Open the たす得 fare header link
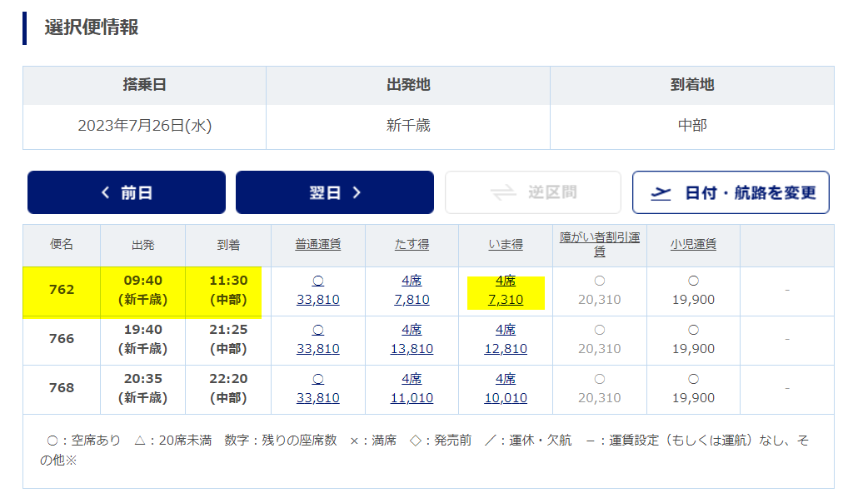This screenshot has height=493, width=868. pos(412,245)
